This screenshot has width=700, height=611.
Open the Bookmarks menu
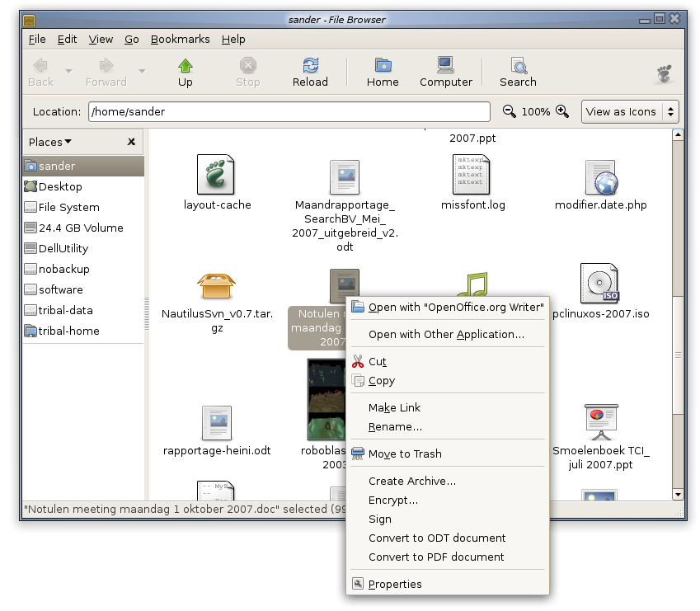pyautogui.click(x=181, y=40)
